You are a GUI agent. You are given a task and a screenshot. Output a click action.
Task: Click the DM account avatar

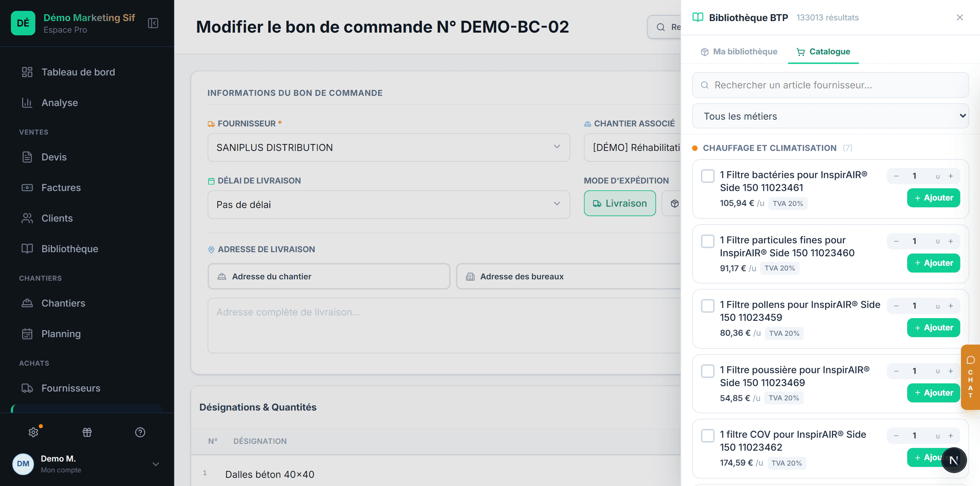(x=23, y=464)
